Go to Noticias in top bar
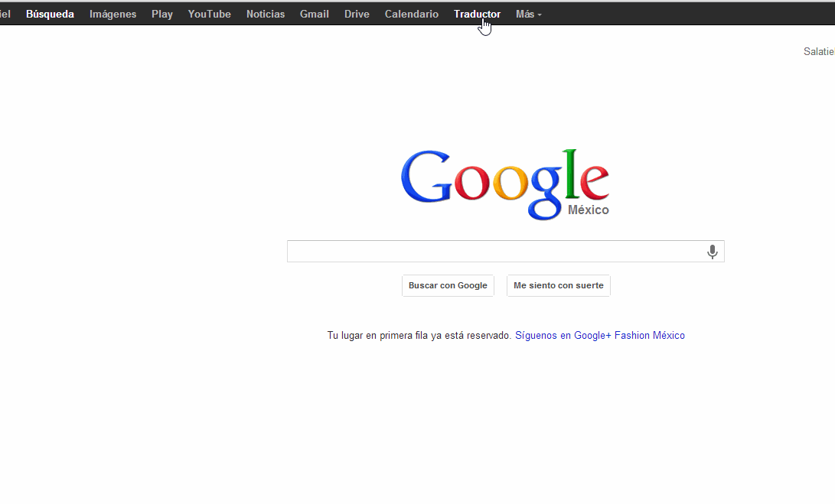The width and height of the screenshot is (835, 504). pyautogui.click(x=266, y=15)
